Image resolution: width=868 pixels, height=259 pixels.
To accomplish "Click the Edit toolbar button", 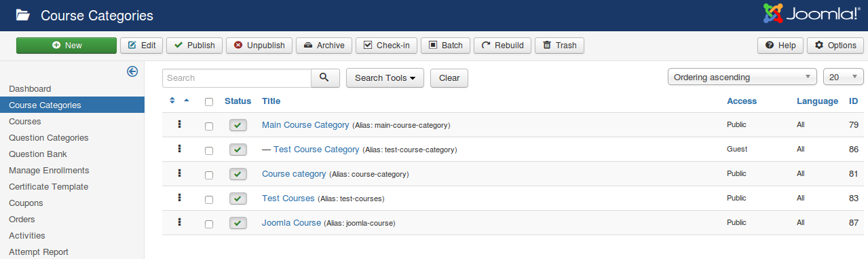I will click(x=142, y=46).
